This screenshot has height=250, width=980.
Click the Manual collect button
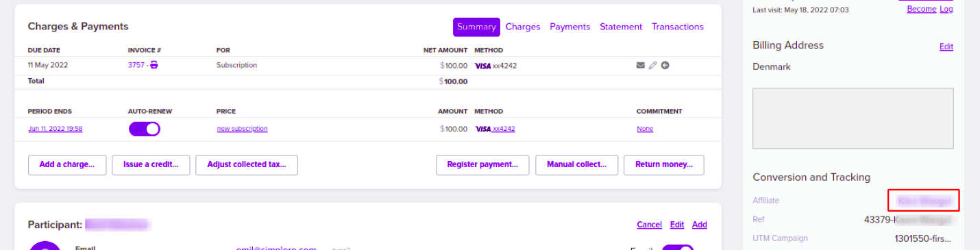click(x=577, y=165)
